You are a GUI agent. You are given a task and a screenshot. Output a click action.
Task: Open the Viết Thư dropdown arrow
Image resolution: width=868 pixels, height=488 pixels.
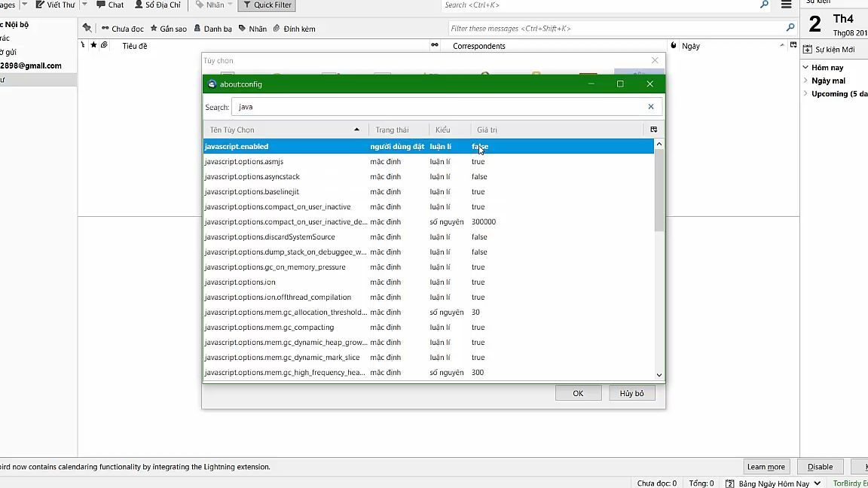click(x=84, y=5)
